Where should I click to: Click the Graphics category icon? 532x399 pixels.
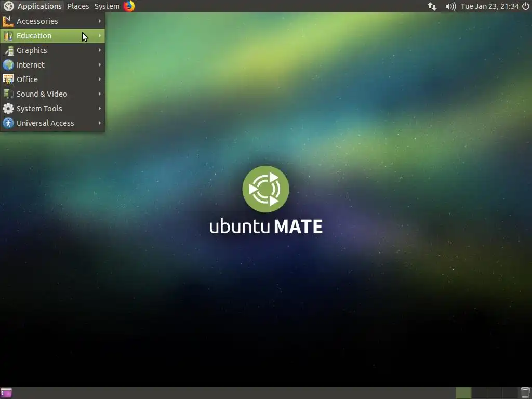click(8, 50)
